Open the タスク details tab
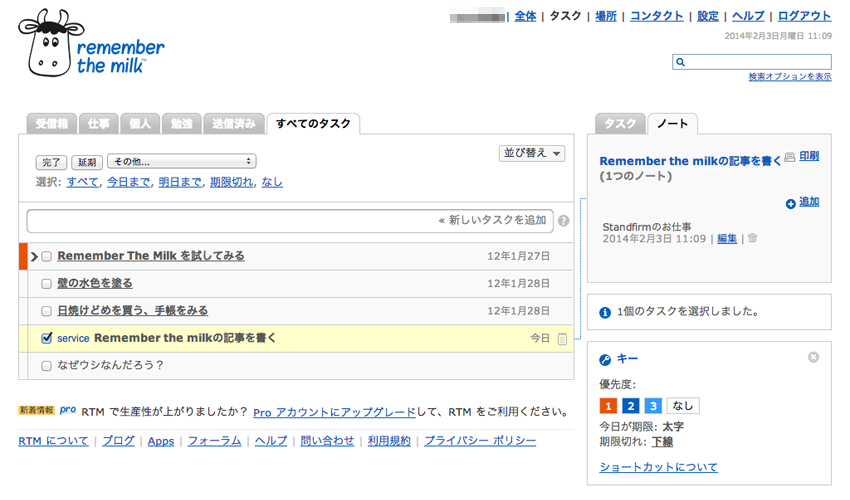 click(x=620, y=124)
